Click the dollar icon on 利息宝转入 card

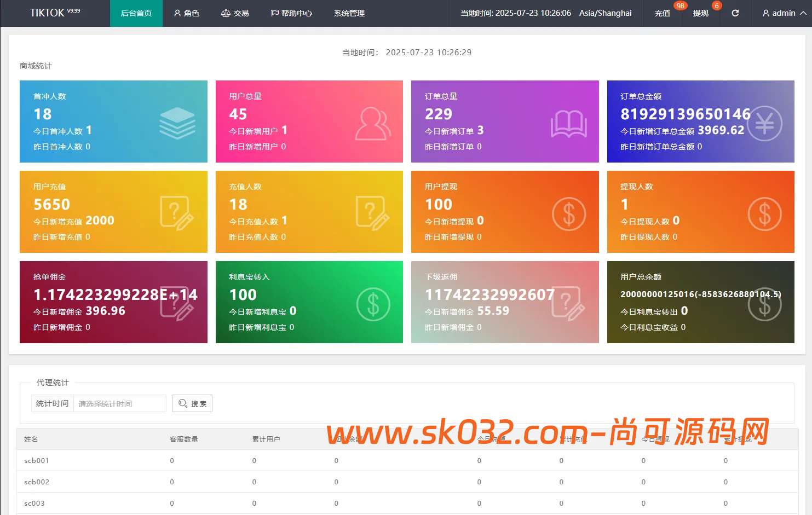click(373, 304)
